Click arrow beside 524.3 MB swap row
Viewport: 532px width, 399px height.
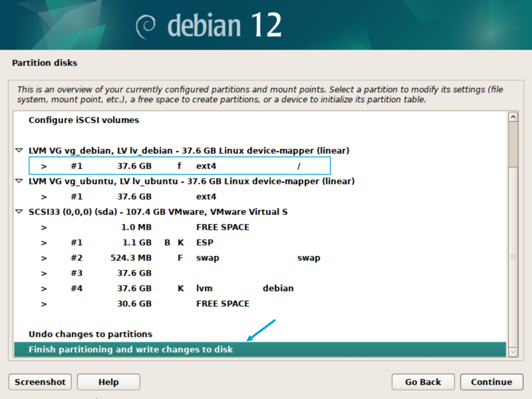click(x=44, y=258)
